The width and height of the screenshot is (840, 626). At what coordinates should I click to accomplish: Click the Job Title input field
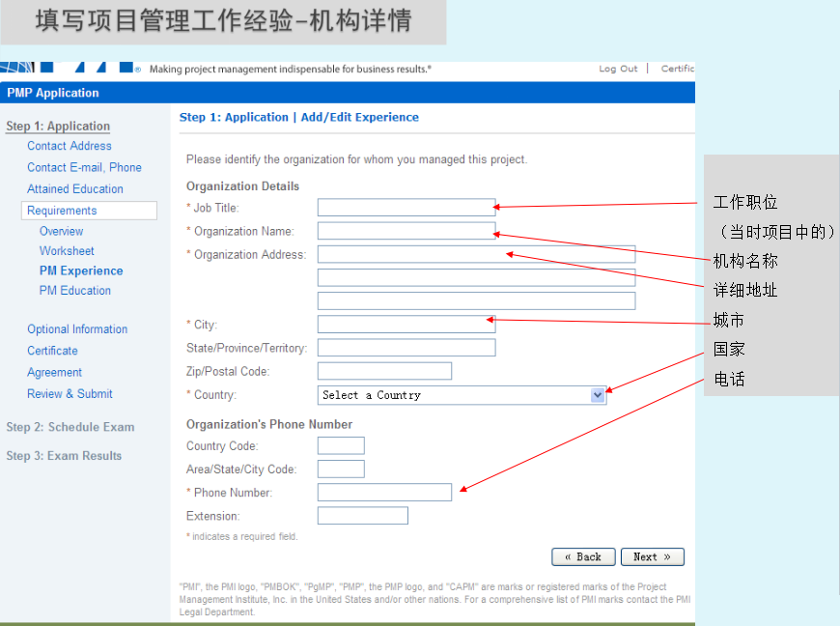[406, 206]
